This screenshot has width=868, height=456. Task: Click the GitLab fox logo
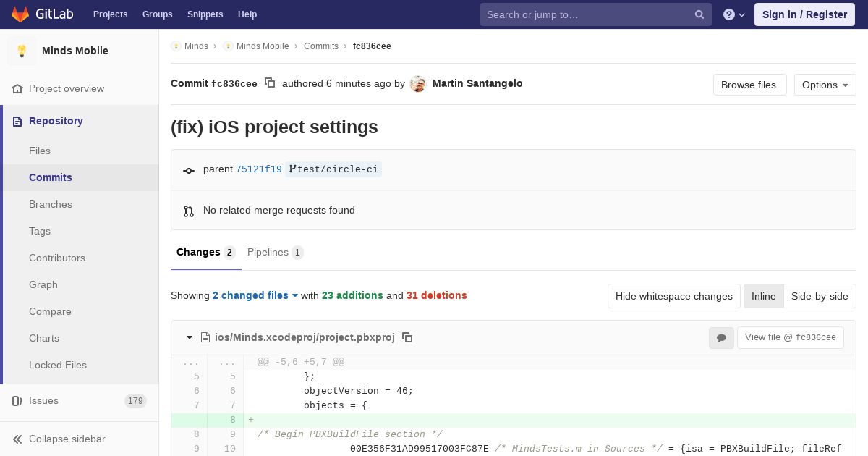[x=20, y=14]
